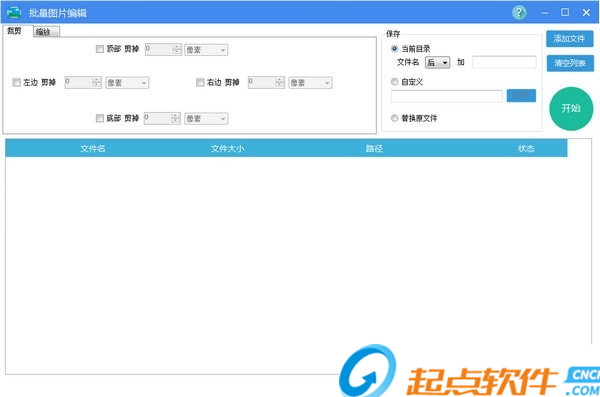Screen dimensions: 600x397
Task: Enable the 左边 剪掉 checkbox
Action: tap(16, 82)
